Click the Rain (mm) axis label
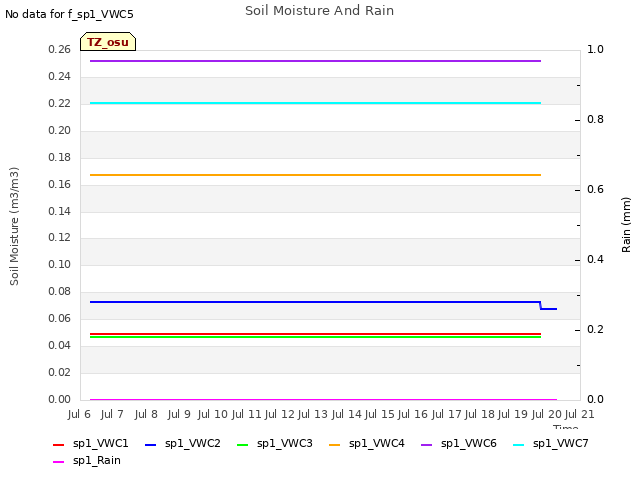This screenshot has width=640, height=480. [626, 225]
